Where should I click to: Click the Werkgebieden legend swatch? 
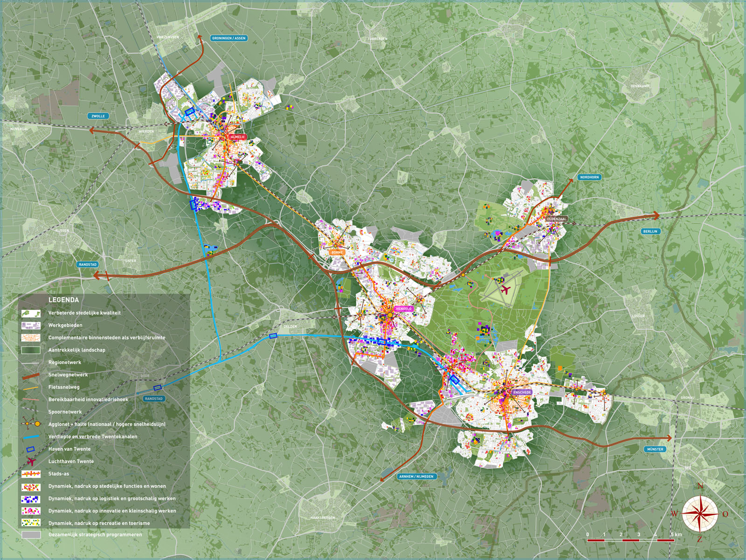click(31, 325)
